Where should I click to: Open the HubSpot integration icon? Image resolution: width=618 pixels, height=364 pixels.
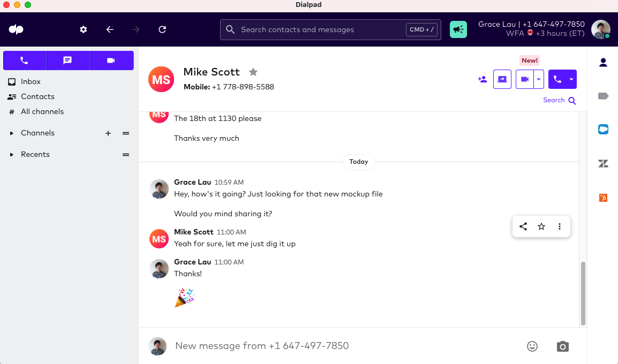pos(603,198)
